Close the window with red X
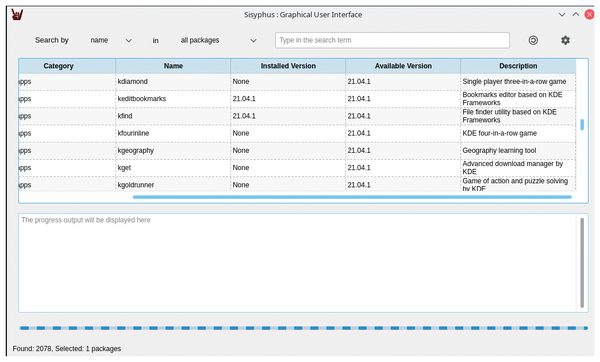Viewport: 600px width, 362px height. point(590,15)
